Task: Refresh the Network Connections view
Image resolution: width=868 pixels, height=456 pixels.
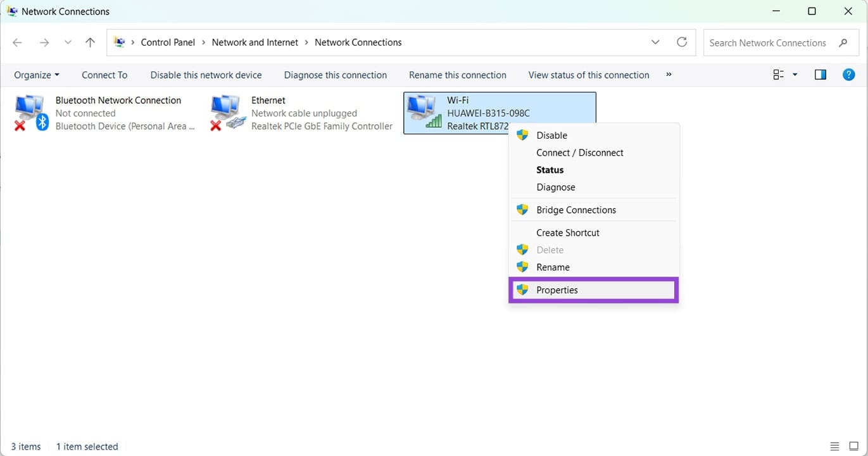Action: (681, 42)
